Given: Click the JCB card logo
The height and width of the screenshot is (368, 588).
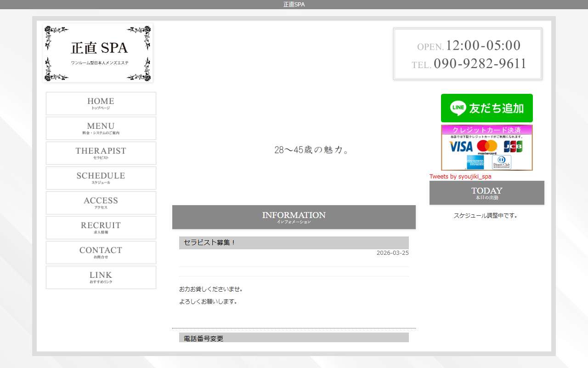Looking at the screenshot, I should [514, 147].
